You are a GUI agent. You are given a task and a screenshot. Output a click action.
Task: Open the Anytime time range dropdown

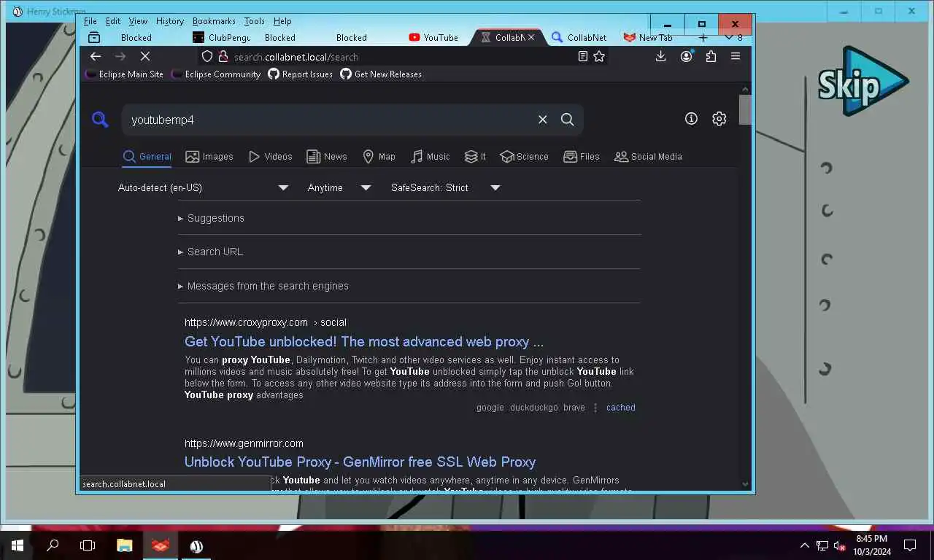[339, 187]
